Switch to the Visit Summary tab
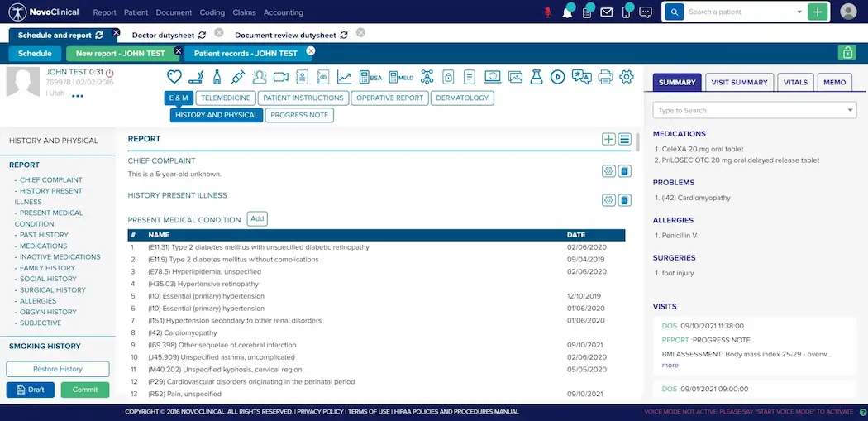This screenshot has width=868, height=421. pyautogui.click(x=740, y=83)
